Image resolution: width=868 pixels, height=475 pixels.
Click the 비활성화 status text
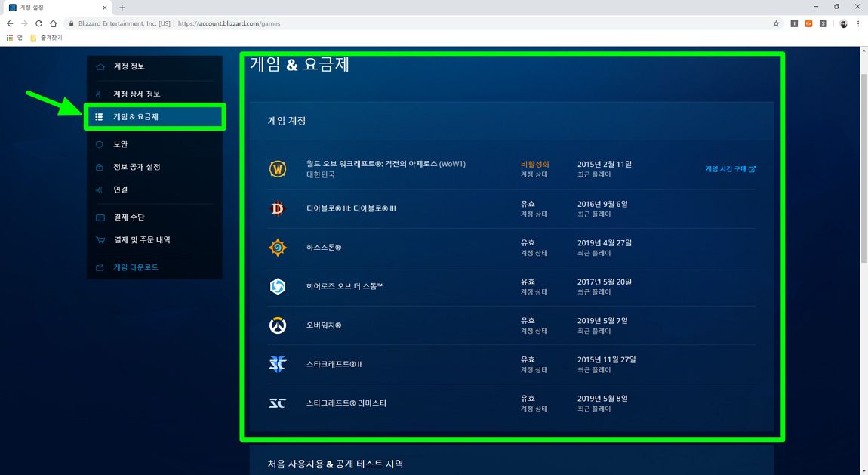[x=534, y=165]
